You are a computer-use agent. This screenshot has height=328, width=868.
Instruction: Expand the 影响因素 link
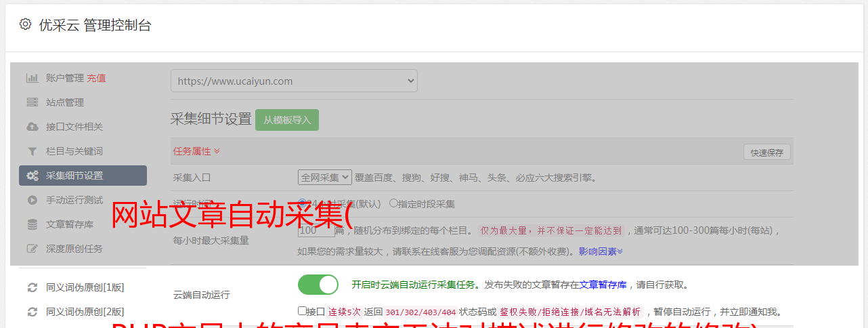click(601, 251)
